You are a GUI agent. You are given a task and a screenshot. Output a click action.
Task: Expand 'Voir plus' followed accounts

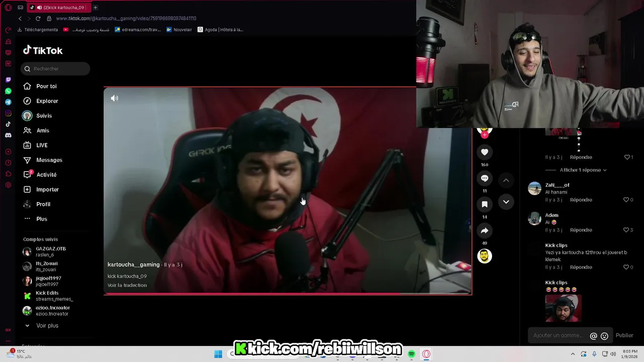coord(41,326)
